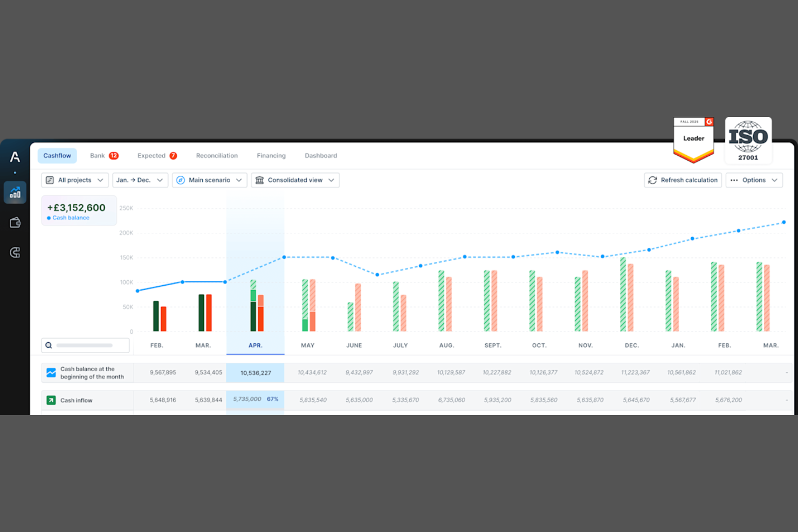798x532 pixels.
Task: Open the Main scenario dropdown
Action: [x=210, y=180]
